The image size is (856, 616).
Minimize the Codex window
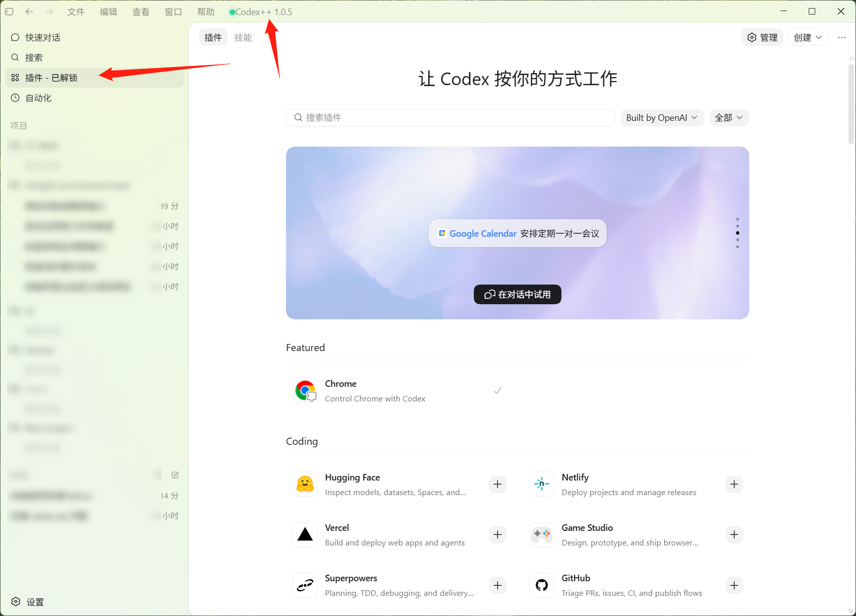[783, 11]
